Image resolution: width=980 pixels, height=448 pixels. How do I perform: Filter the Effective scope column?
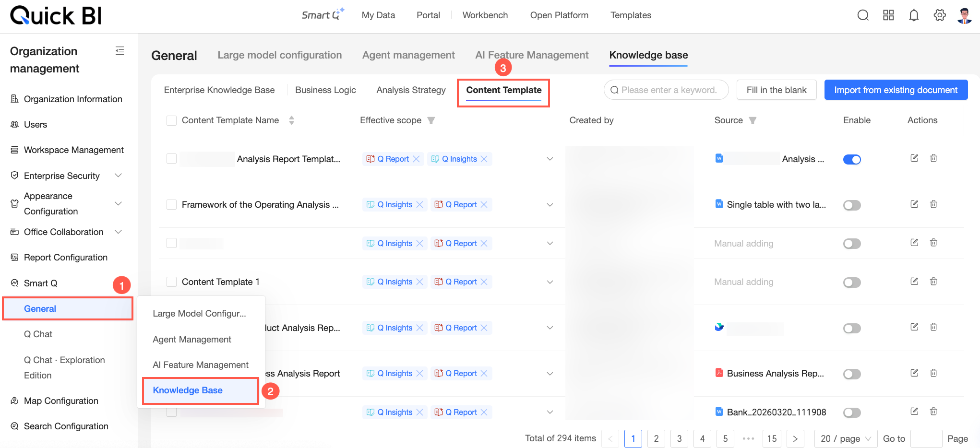[x=431, y=120]
